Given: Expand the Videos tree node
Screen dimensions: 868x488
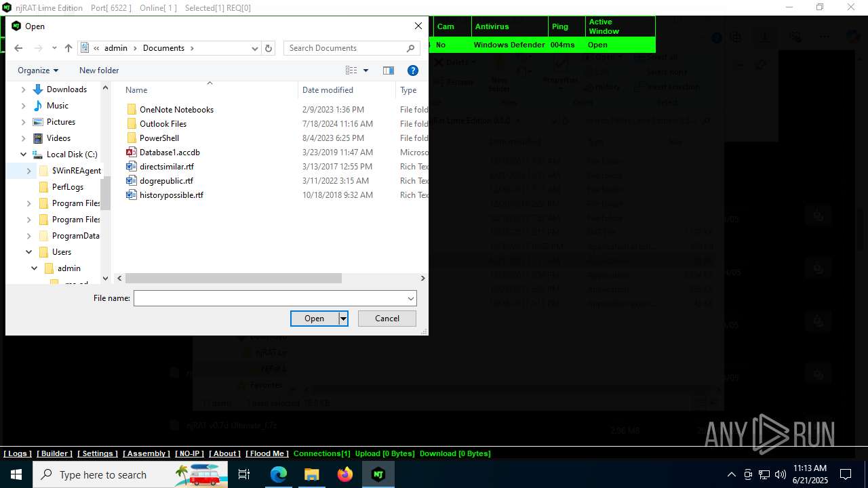Looking at the screenshot, I should click(x=24, y=138).
